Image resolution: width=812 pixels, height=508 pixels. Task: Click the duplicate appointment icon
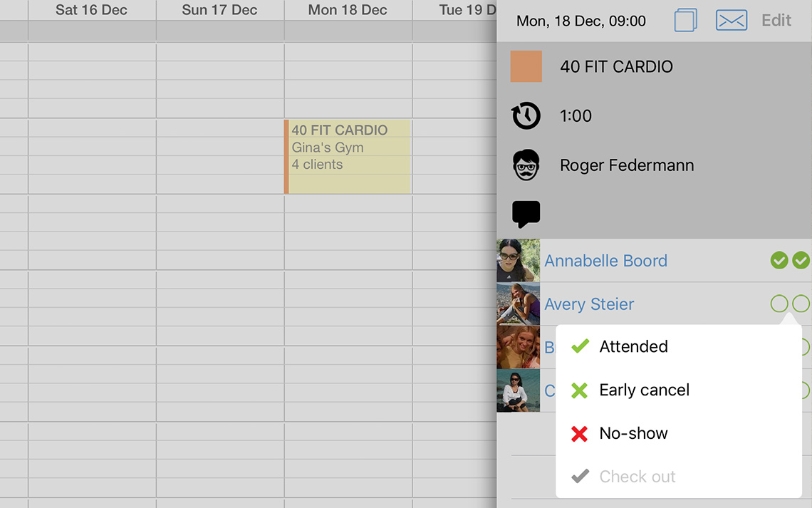pos(685,21)
